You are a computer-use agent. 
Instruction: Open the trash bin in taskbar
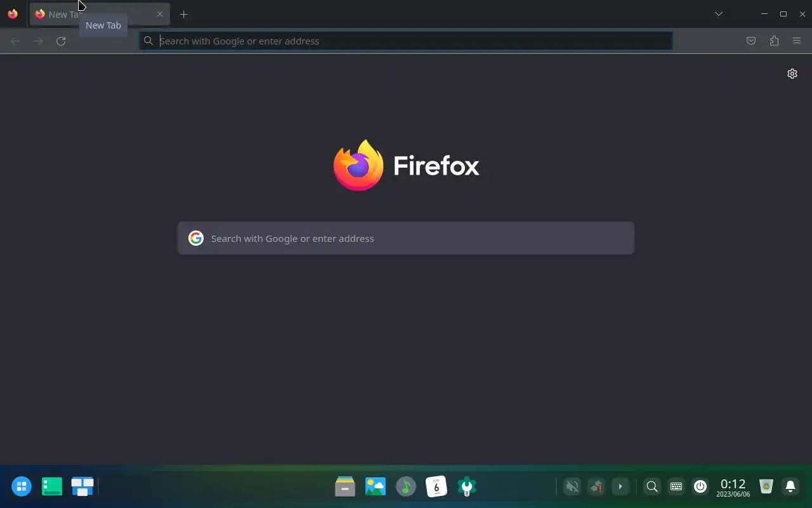(x=766, y=486)
